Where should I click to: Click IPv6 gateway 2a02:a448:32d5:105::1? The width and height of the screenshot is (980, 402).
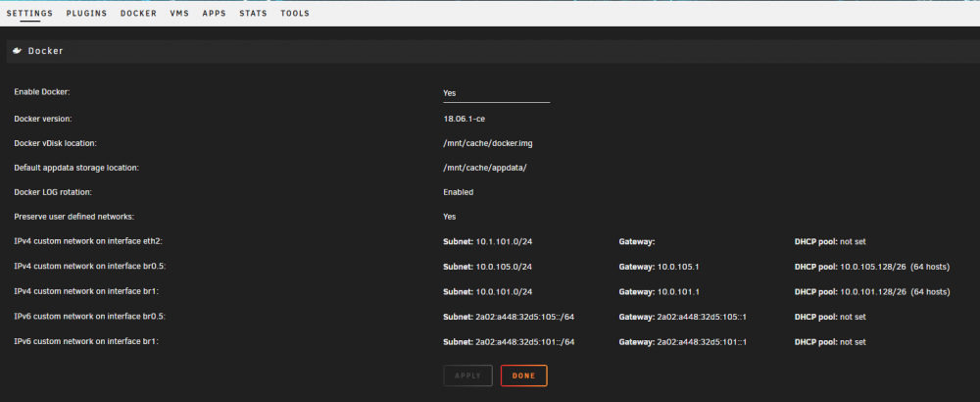click(702, 317)
